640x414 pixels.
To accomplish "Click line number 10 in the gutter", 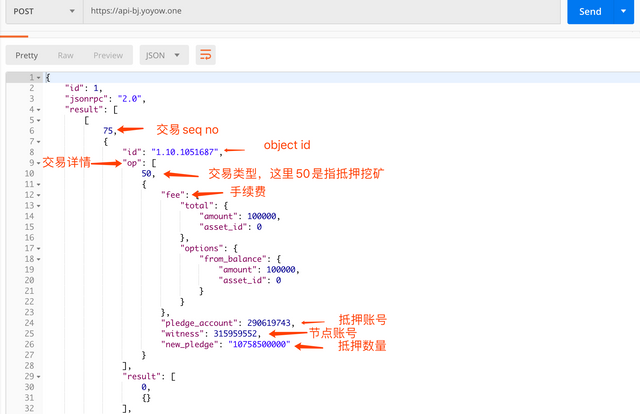I will click(29, 174).
